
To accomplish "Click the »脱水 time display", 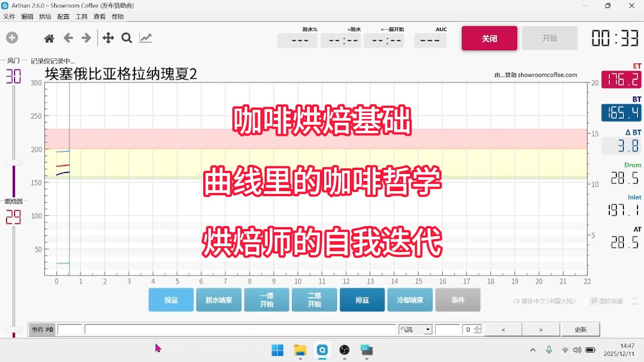I will pyautogui.click(x=341, y=40).
